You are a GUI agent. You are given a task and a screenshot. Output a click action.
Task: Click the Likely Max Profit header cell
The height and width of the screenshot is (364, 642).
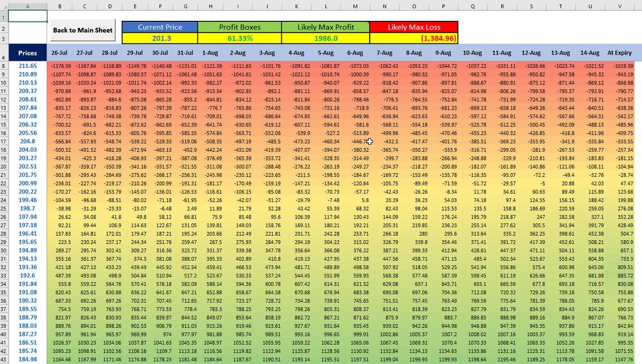(326, 27)
